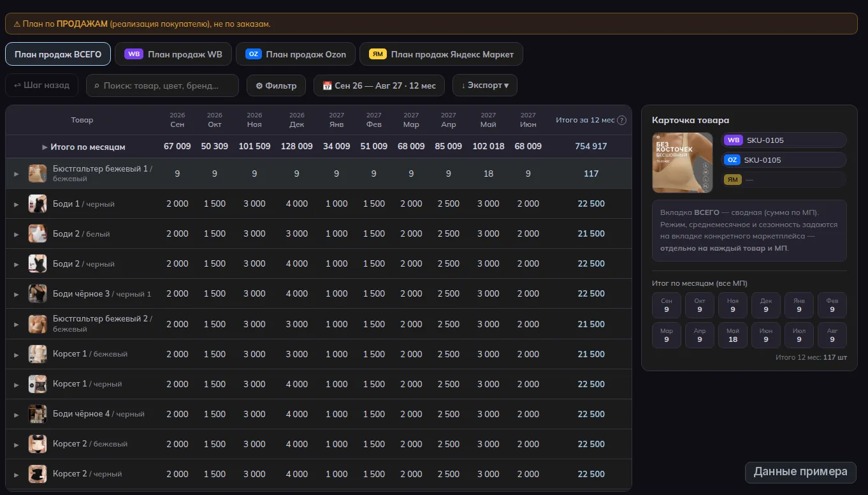Image resolution: width=868 pixels, height=495 pixels.
Task: Click the "Итого 12 мес: 117 шт" summary text
Action: tap(811, 358)
